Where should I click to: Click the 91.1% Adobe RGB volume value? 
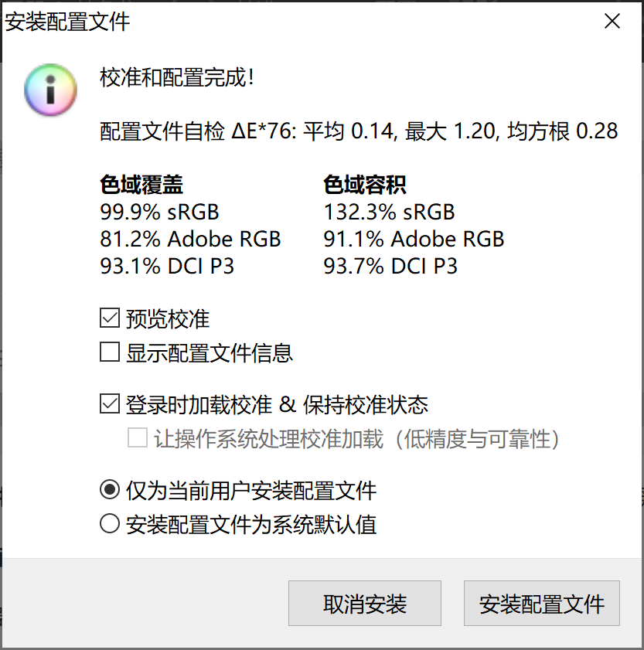point(414,240)
